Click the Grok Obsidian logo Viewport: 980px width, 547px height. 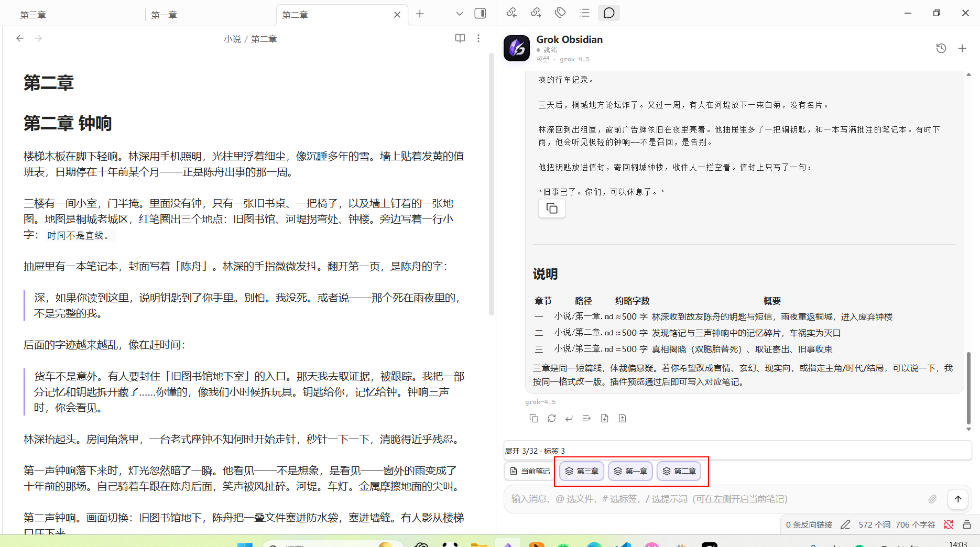pos(517,48)
